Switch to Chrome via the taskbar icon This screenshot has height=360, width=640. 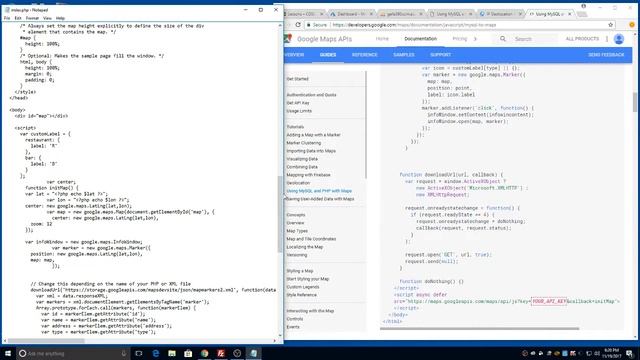click(x=204, y=353)
